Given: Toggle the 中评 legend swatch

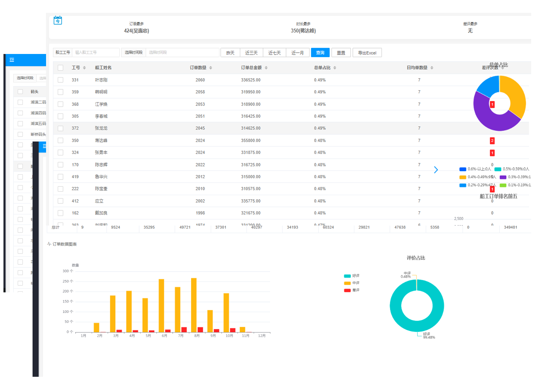Looking at the screenshot, I should (347, 283).
